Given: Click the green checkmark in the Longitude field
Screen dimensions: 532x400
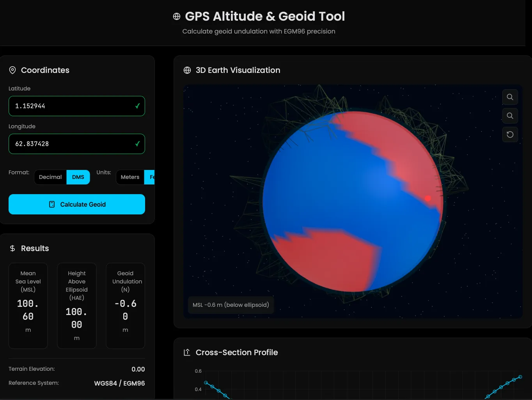Looking at the screenshot, I should [x=137, y=144].
